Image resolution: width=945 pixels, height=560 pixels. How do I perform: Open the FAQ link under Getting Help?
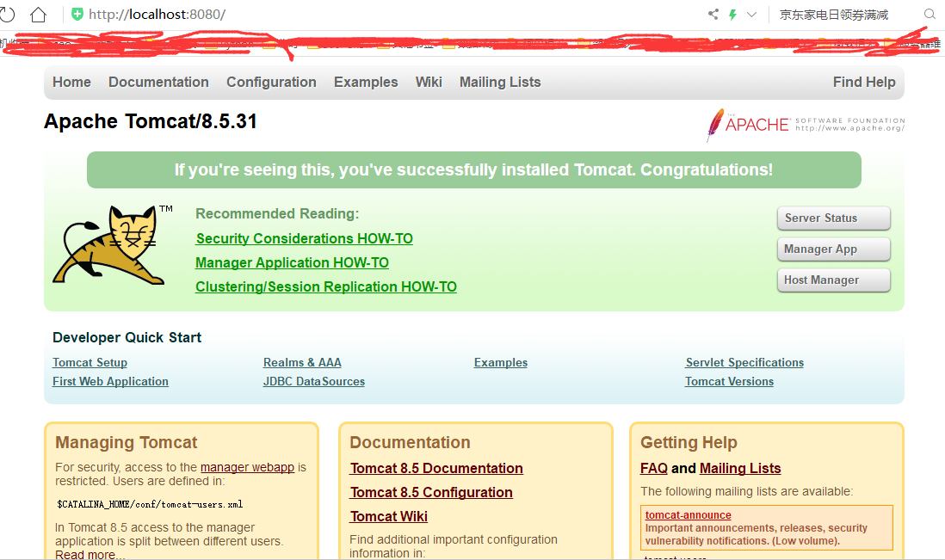point(654,468)
